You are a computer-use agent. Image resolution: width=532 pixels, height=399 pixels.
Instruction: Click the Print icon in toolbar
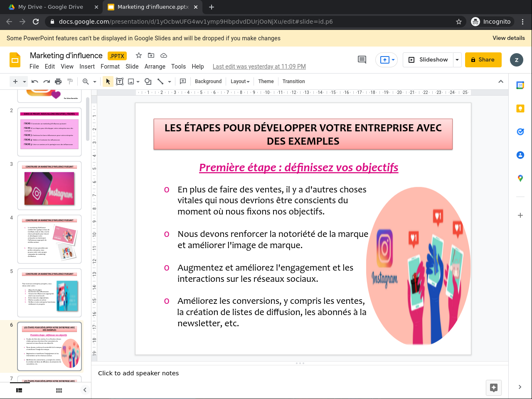coord(58,81)
